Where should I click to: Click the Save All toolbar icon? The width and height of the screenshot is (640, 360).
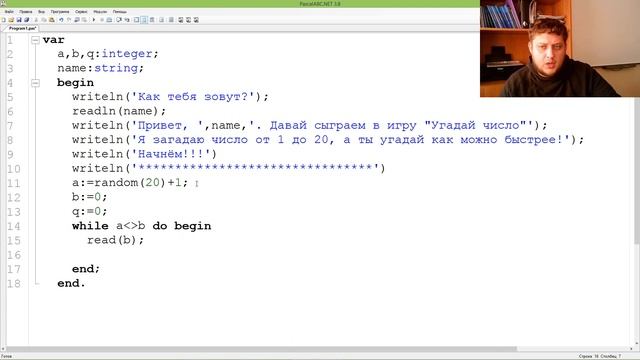click(27, 20)
